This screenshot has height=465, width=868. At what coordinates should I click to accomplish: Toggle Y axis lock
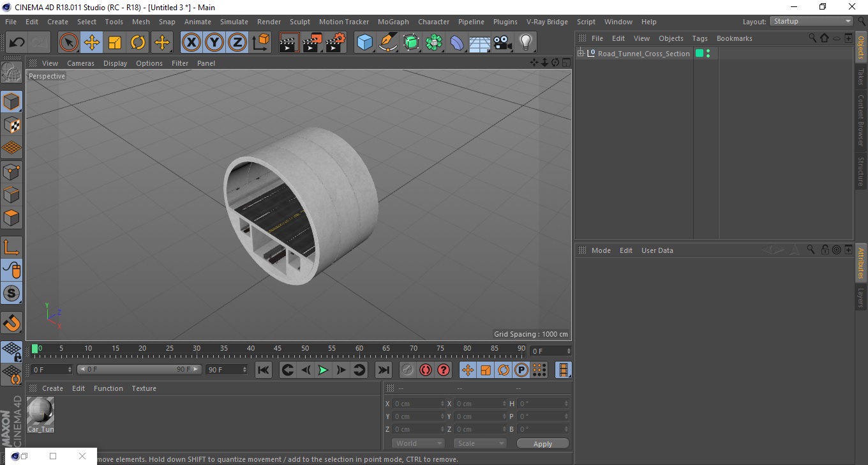(x=214, y=43)
